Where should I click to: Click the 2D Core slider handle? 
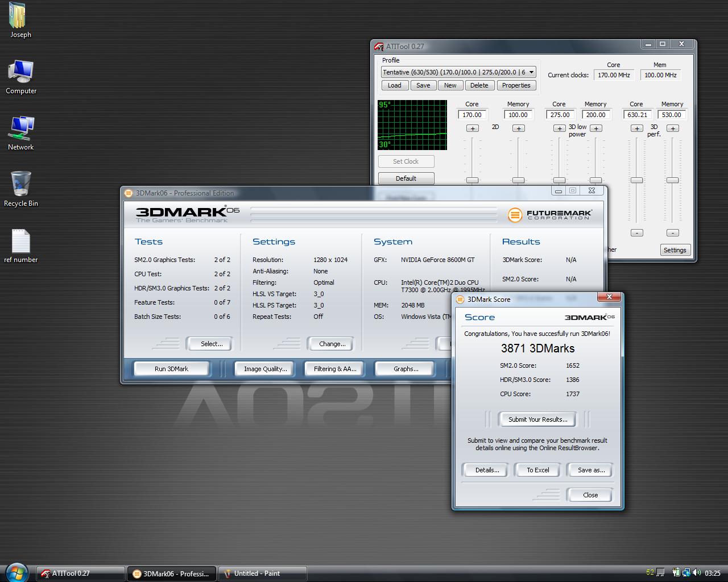tap(473, 180)
